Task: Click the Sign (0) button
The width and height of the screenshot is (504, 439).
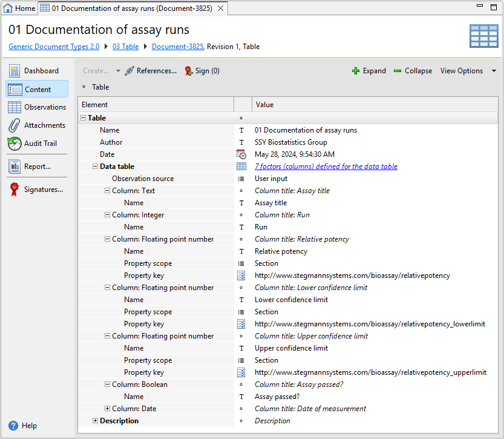Action: click(x=202, y=71)
